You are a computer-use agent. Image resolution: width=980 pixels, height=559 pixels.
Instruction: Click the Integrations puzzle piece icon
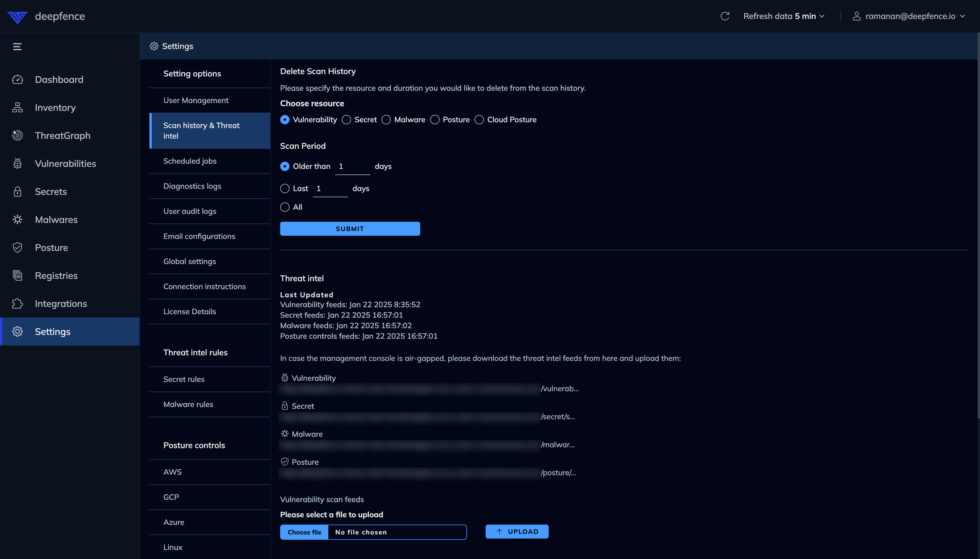[17, 304]
